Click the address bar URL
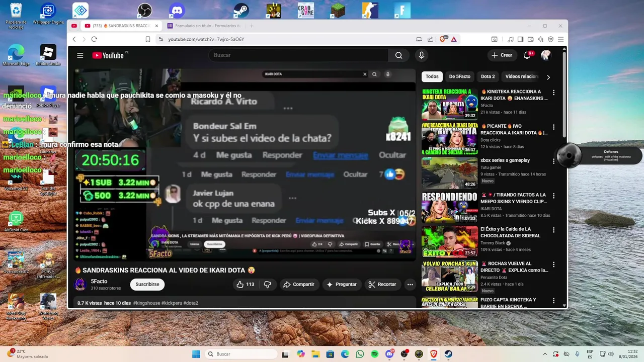Screen dimensions: 644x362 (206, 39)
